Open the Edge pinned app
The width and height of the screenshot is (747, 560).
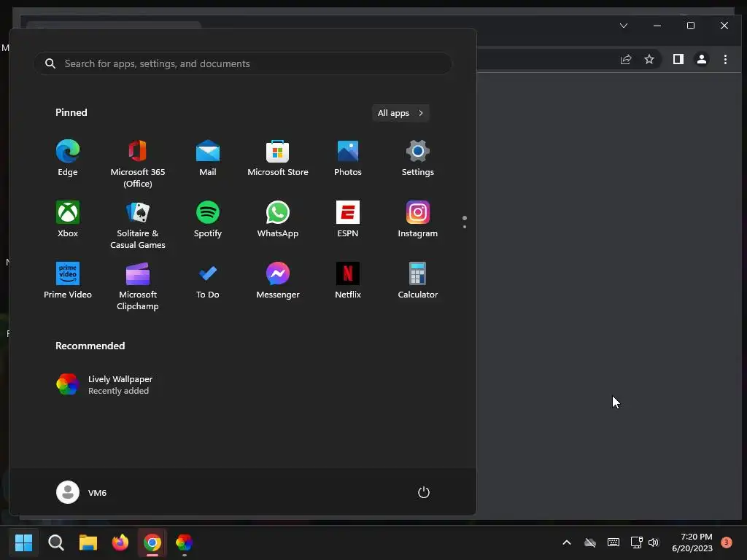68,158
